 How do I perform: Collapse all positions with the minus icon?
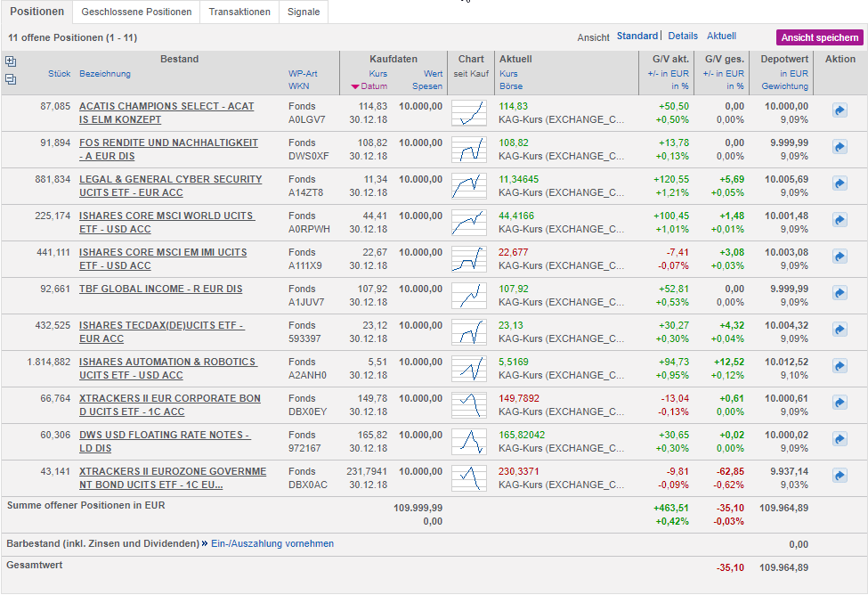[x=11, y=79]
